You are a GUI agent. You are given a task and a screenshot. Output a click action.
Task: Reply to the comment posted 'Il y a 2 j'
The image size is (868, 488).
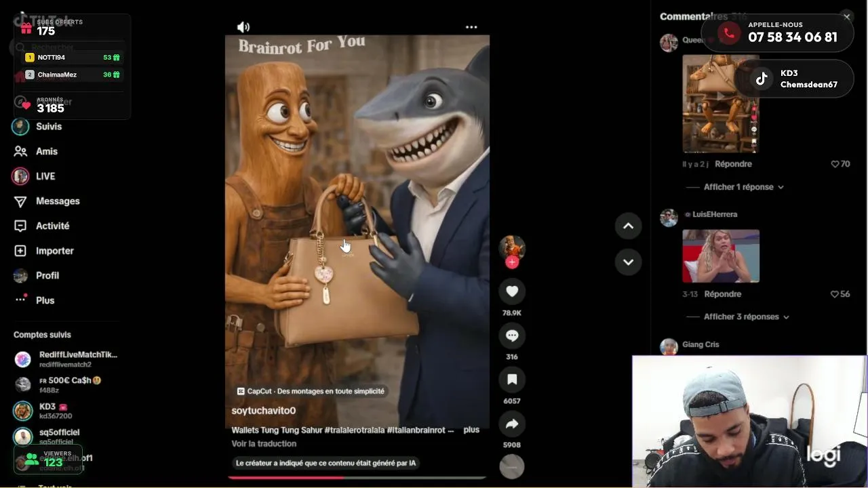pos(733,164)
